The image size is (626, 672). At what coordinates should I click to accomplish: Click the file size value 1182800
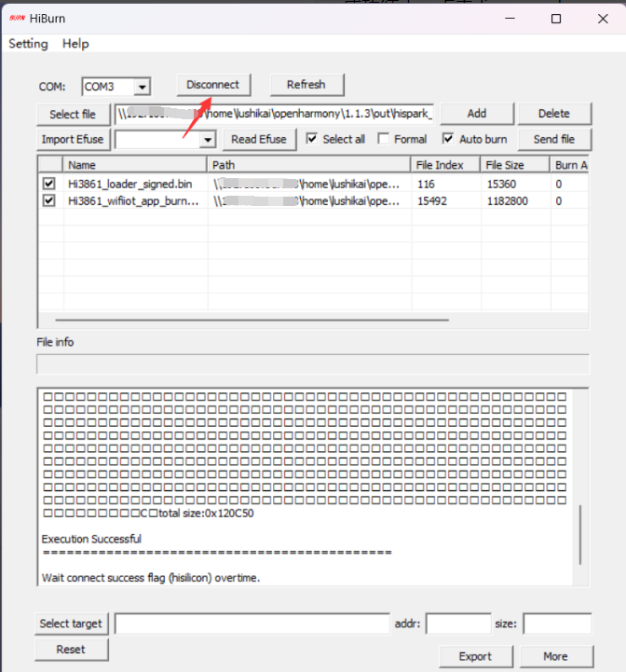(x=508, y=201)
